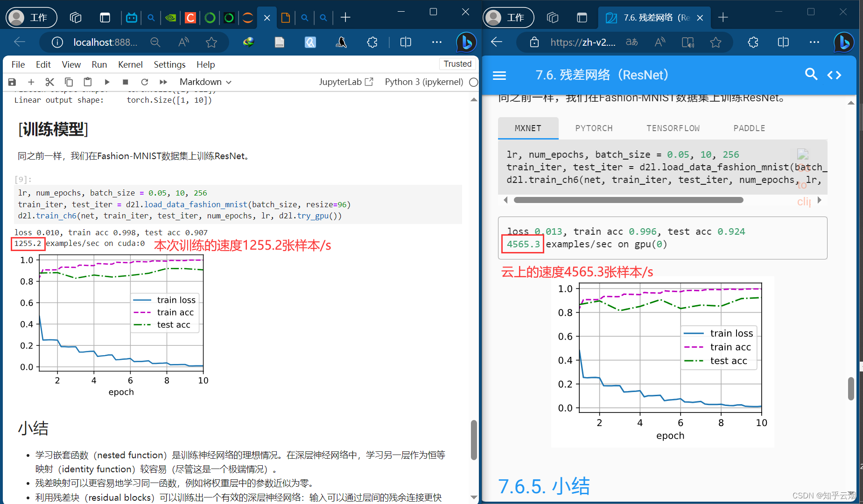
Task: Add d2l page to favorites
Action: pyautogui.click(x=716, y=42)
